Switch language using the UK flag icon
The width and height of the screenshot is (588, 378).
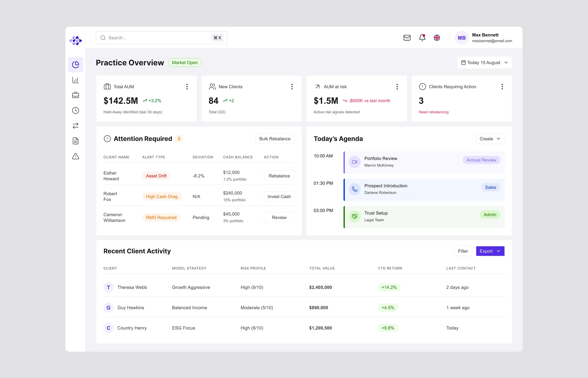437,38
